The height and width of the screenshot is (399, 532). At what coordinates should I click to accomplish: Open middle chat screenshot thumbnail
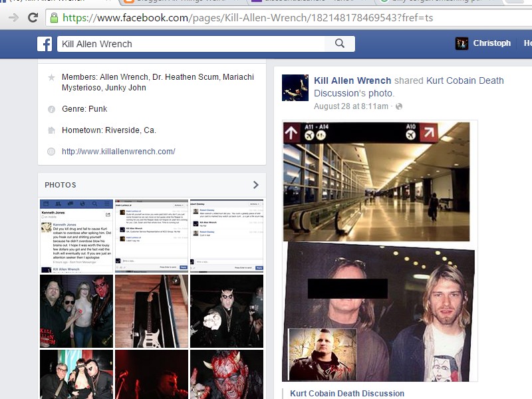152,236
